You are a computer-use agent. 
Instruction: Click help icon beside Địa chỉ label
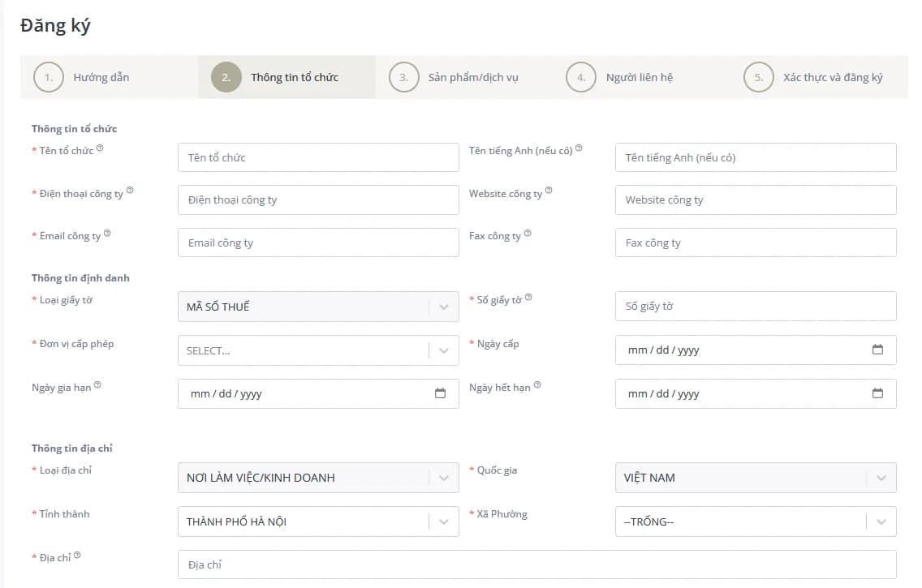[77, 555]
